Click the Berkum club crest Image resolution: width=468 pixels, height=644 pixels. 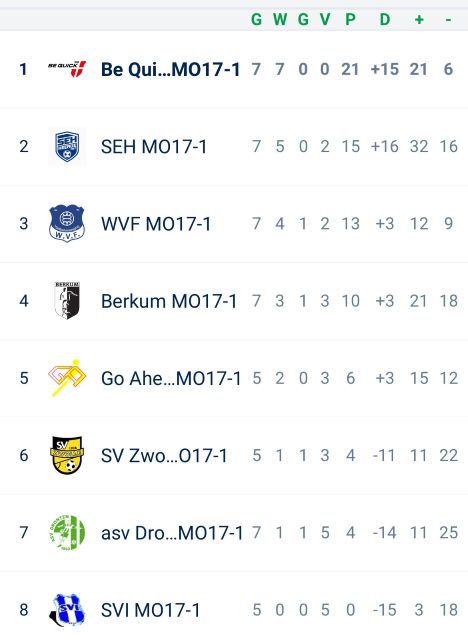pos(67,301)
